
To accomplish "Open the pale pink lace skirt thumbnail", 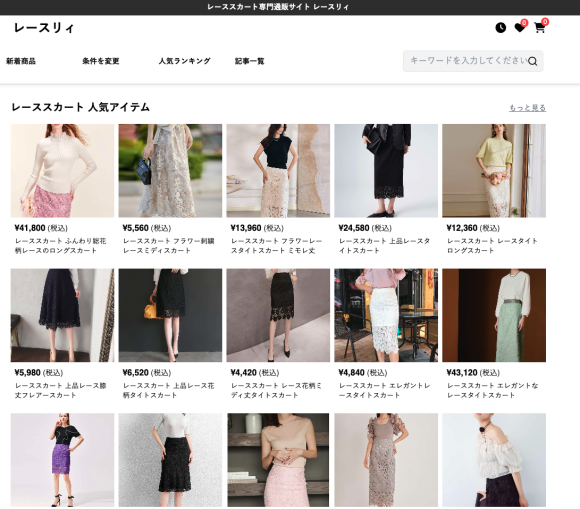I will (x=278, y=460).
